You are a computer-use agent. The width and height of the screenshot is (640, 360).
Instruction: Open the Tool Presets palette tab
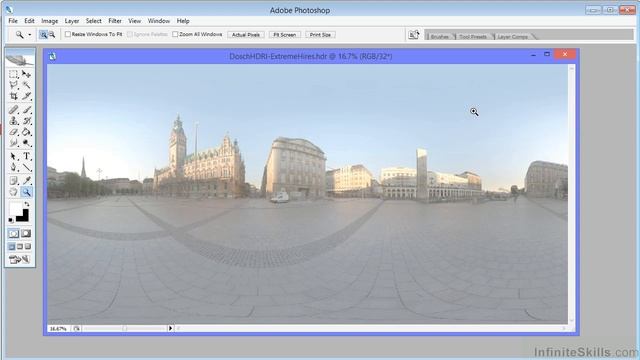click(x=473, y=36)
